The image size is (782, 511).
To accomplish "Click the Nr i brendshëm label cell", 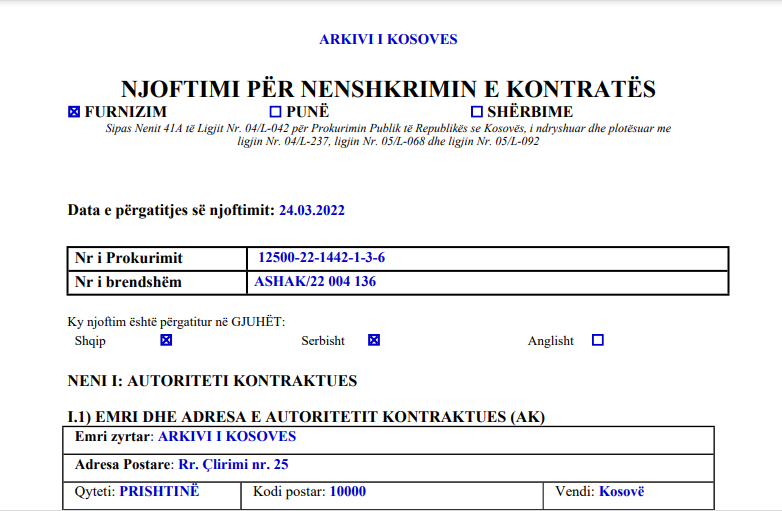I will click(x=158, y=283).
